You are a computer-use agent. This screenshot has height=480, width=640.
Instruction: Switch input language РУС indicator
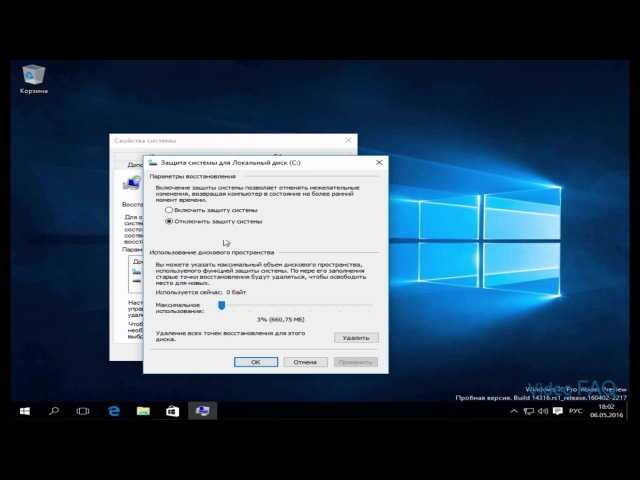pos(576,411)
